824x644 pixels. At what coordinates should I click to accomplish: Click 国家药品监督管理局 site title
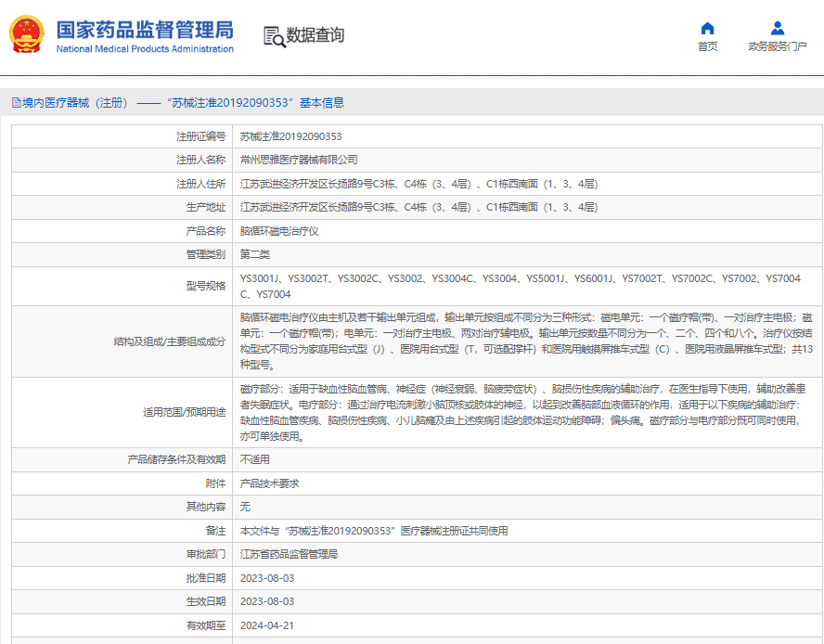[145, 30]
